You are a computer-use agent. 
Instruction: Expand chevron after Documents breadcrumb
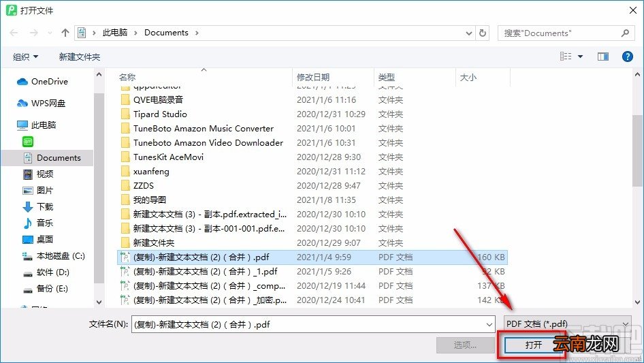(197, 33)
